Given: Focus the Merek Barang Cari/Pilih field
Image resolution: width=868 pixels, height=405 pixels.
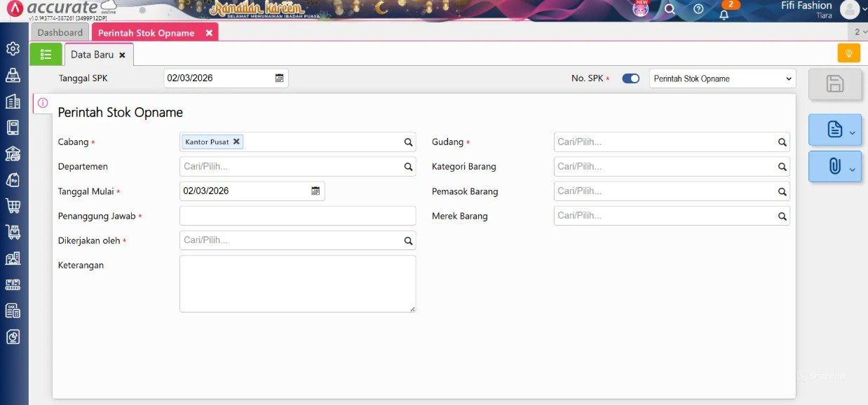Looking at the screenshot, I should [x=672, y=216].
